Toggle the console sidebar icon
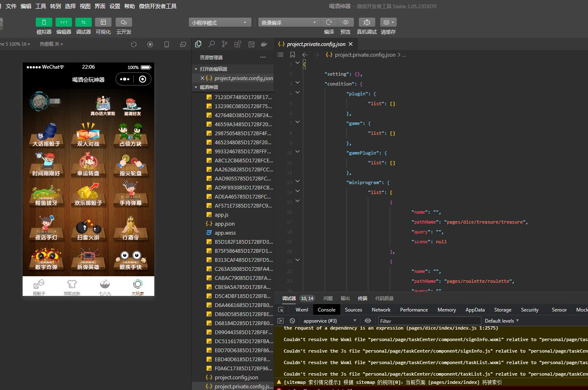 pyautogui.click(x=281, y=321)
